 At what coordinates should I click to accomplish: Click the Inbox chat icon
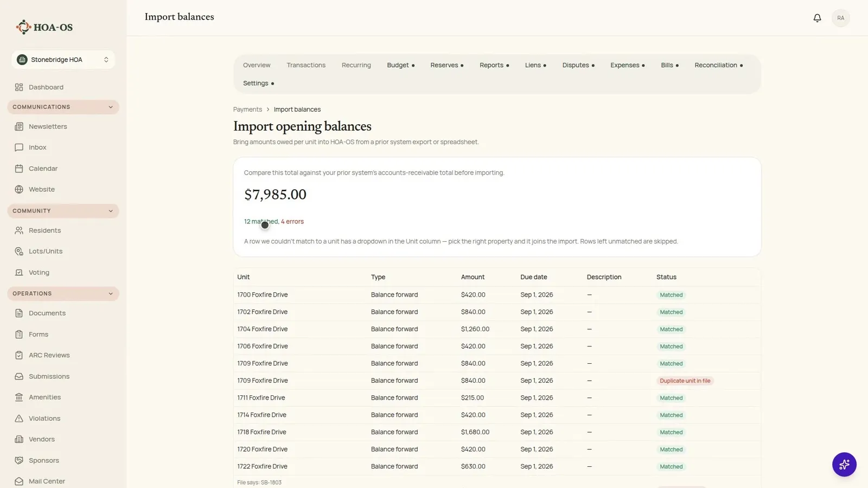point(19,147)
